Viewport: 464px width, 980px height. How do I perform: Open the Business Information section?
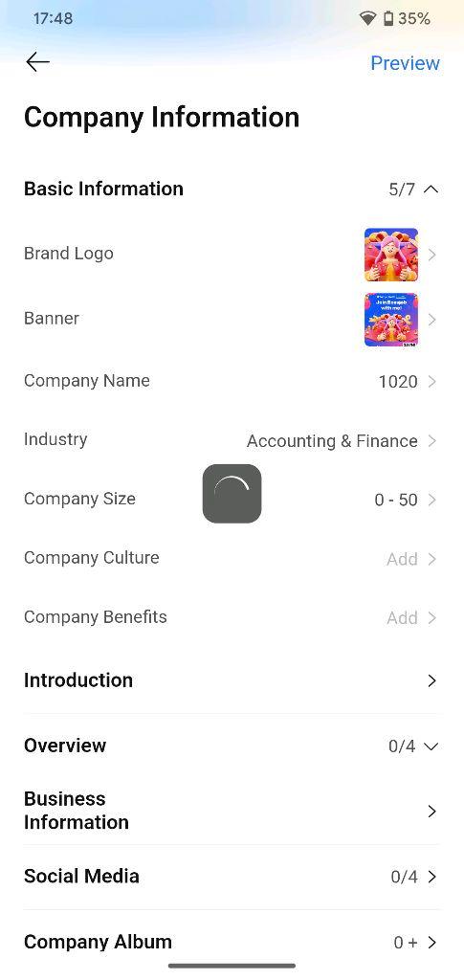coord(232,811)
